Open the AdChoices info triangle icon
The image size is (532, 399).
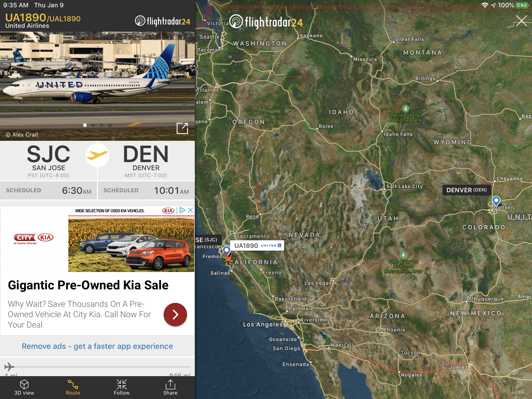pos(182,210)
